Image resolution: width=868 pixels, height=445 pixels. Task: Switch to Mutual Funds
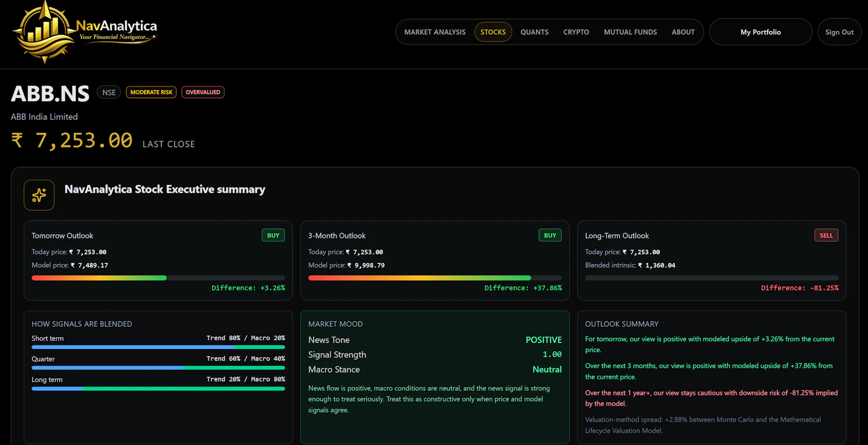coord(630,32)
